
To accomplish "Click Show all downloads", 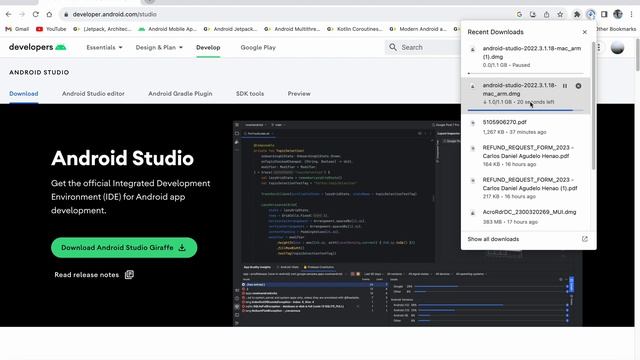I will [493, 239].
